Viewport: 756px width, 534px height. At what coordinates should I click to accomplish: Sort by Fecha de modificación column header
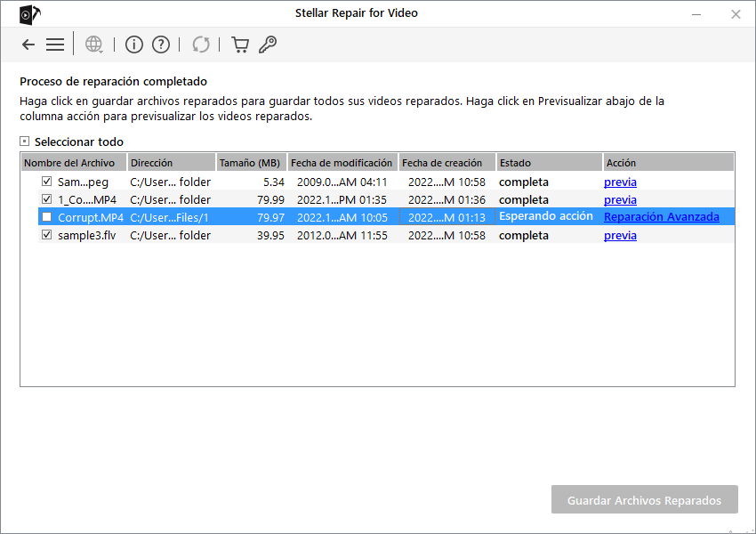[x=342, y=163]
